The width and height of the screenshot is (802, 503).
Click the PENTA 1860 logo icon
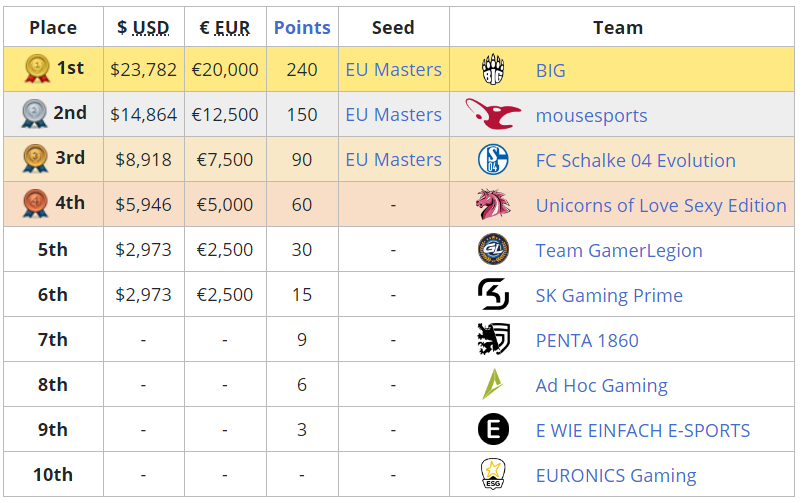(x=493, y=340)
